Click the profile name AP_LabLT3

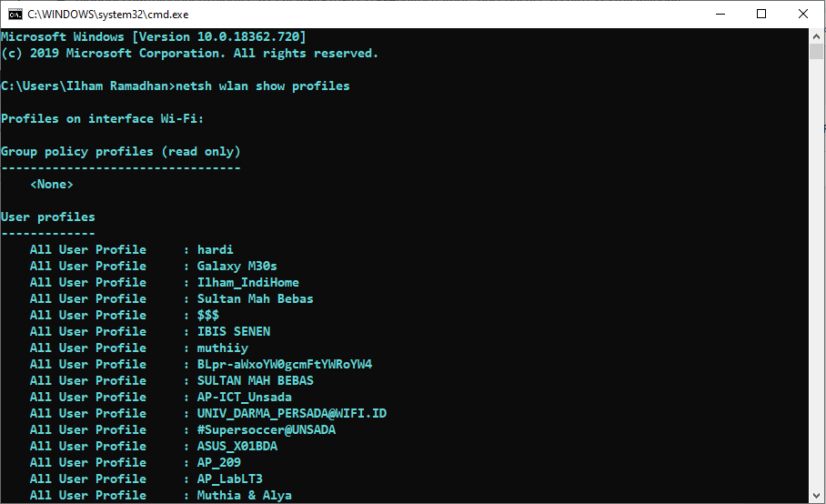(229, 479)
